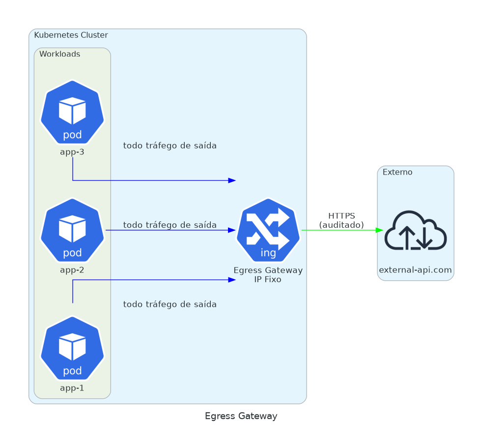Click the "app-2" text label

pos(72,269)
